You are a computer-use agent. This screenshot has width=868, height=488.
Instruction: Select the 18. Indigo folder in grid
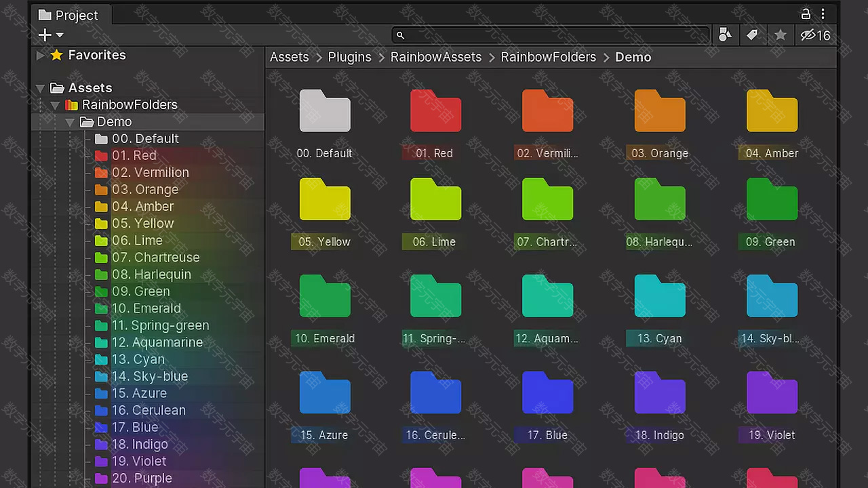(x=660, y=393)
